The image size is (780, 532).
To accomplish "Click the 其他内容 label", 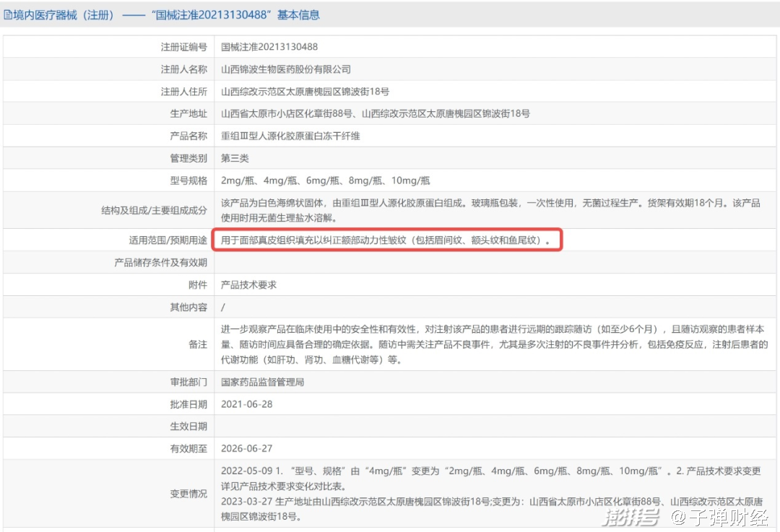I will click(188, 308).
